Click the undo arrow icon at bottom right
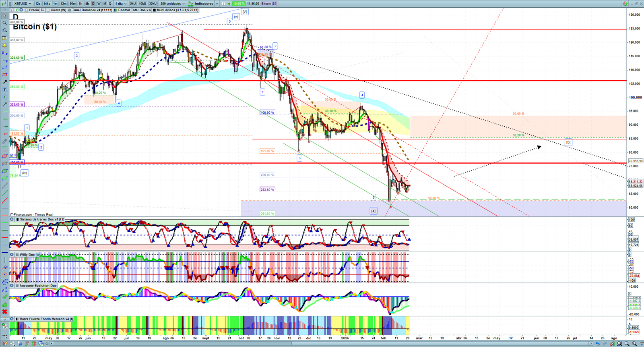644x347 pixels. coord(598,344)
